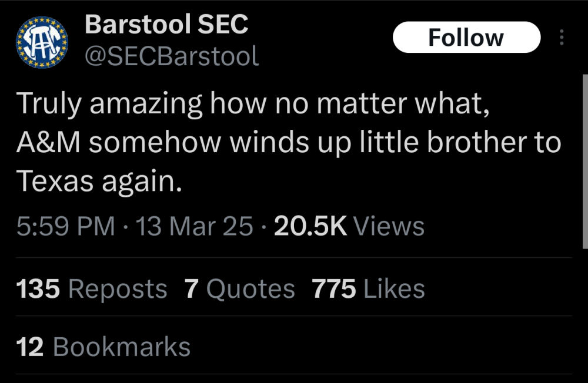Click the "Likes" label text
588x383 pixels.
395,288
